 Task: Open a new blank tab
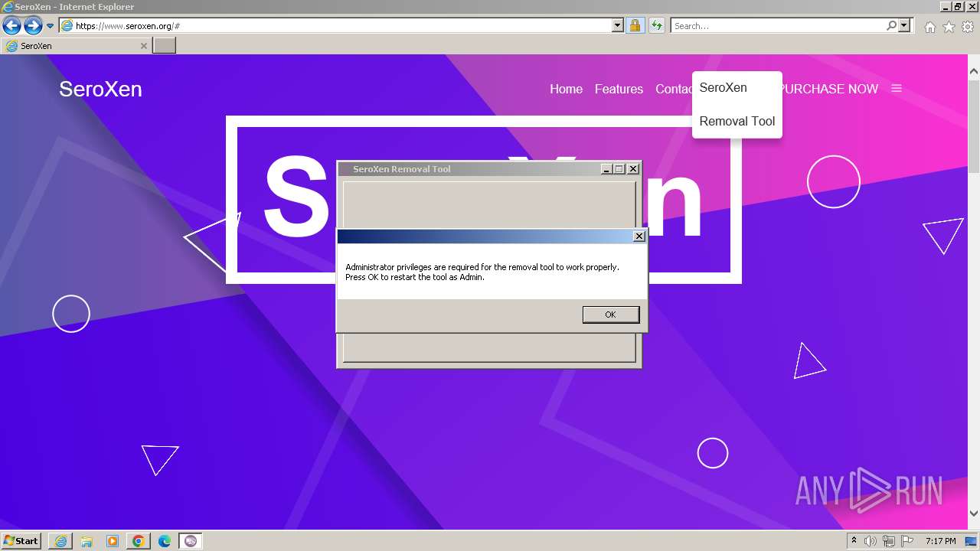click(x=165, y=46)
